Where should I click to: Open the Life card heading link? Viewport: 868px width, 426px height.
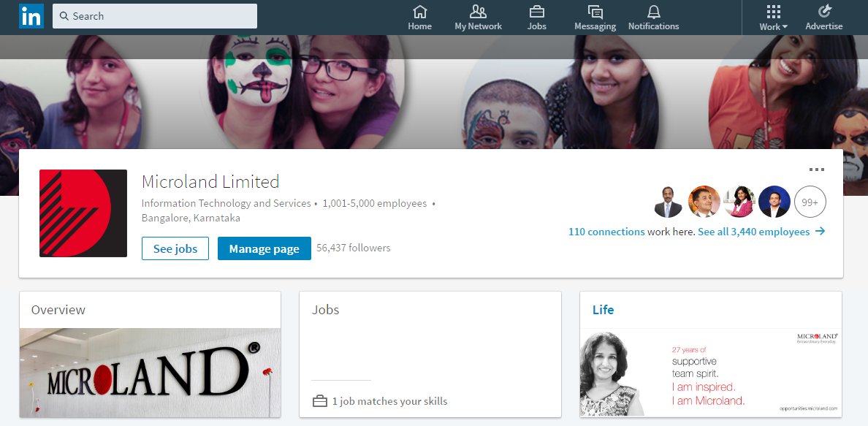[x=603, y=310]
